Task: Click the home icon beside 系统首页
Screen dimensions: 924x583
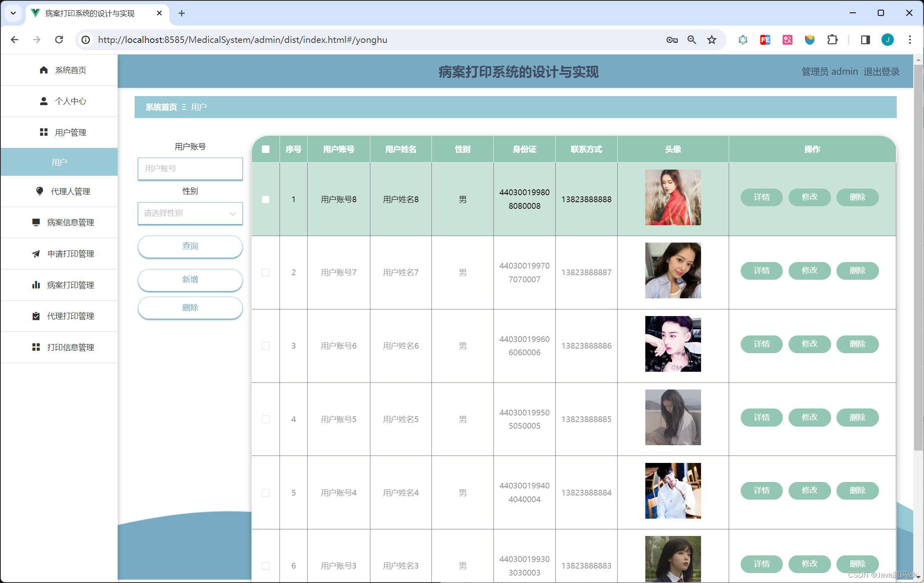Action: point(44,70)
